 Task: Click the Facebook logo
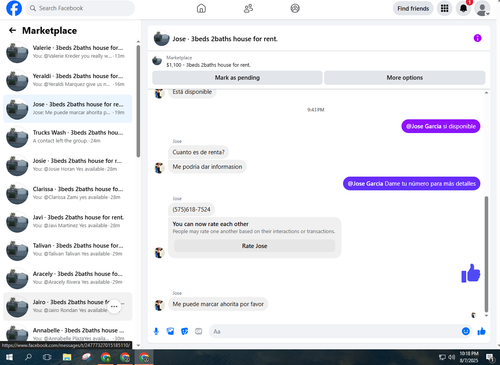pos(14,8)
